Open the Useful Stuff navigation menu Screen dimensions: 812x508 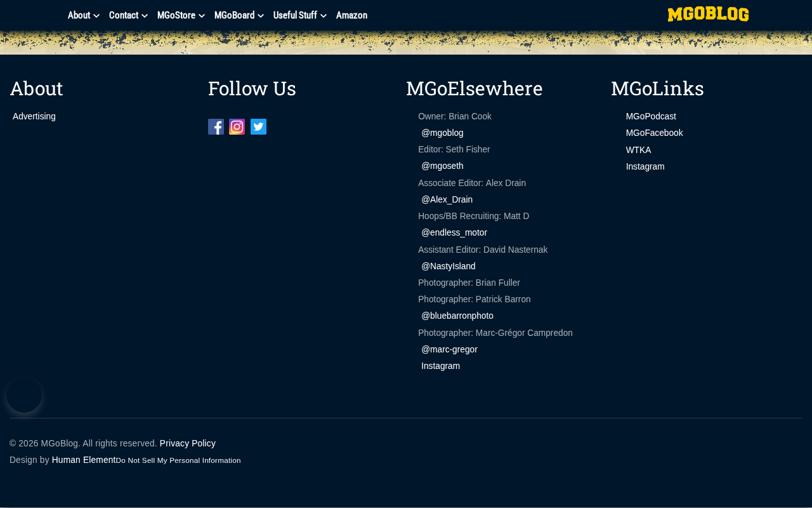tap(300, 15)
